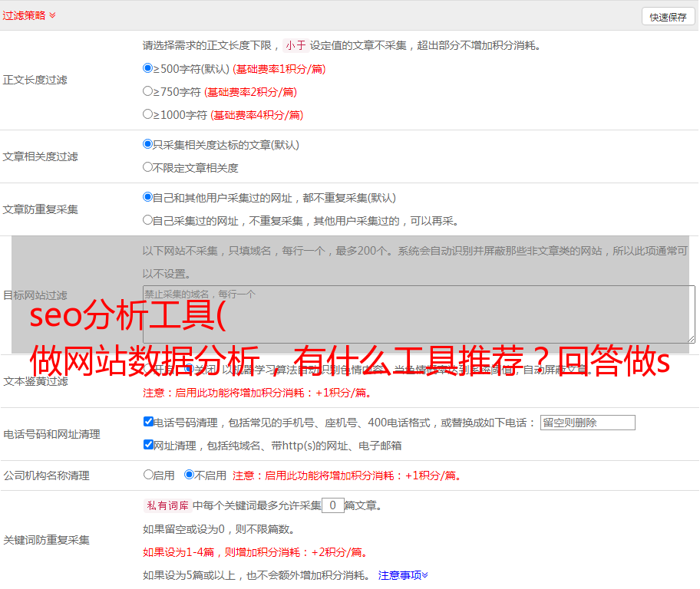Screen dimensions: 700x589
Task: Open the 注意事项 link
Action: (403, 575)
